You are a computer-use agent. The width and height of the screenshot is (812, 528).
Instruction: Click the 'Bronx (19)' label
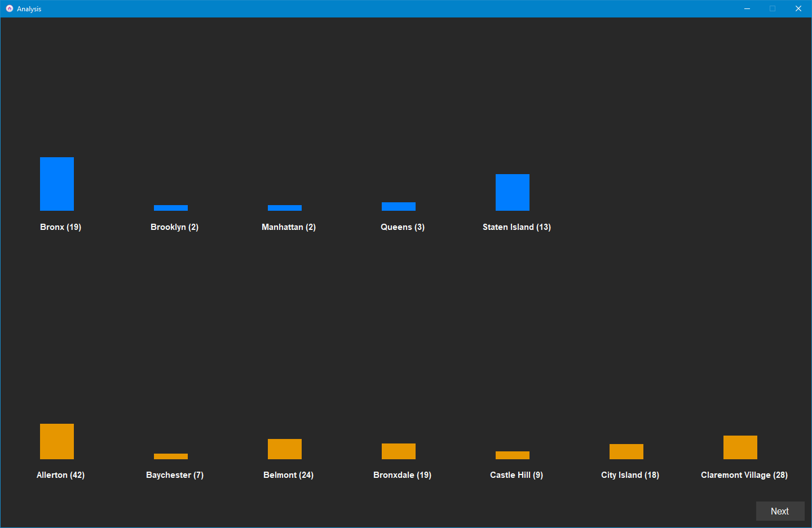61,227
